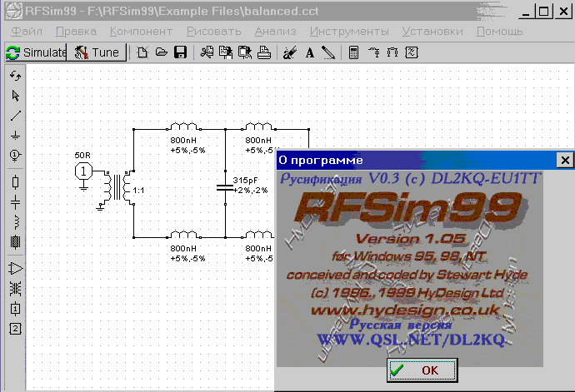Viewport: 575px width, 392px height.
Task: Place a port source from sidebar
Action: pyautogui.click(x=15, y=156)
